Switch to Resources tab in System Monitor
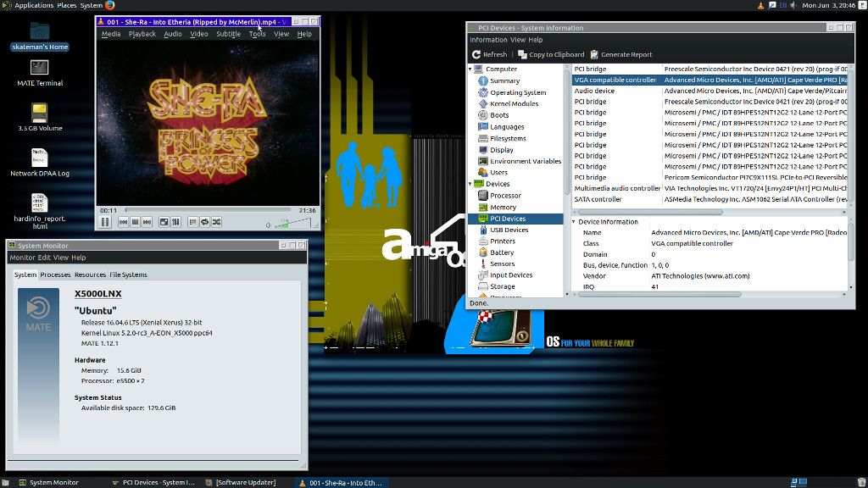The image size is (868, 488). [x=90, y=274]
